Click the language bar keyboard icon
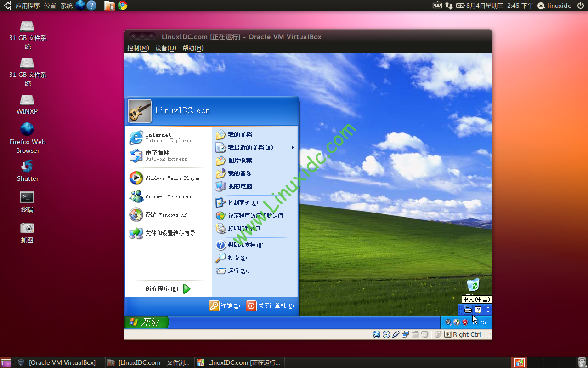The width and height of the screenshot is (588, 368). 468,310
